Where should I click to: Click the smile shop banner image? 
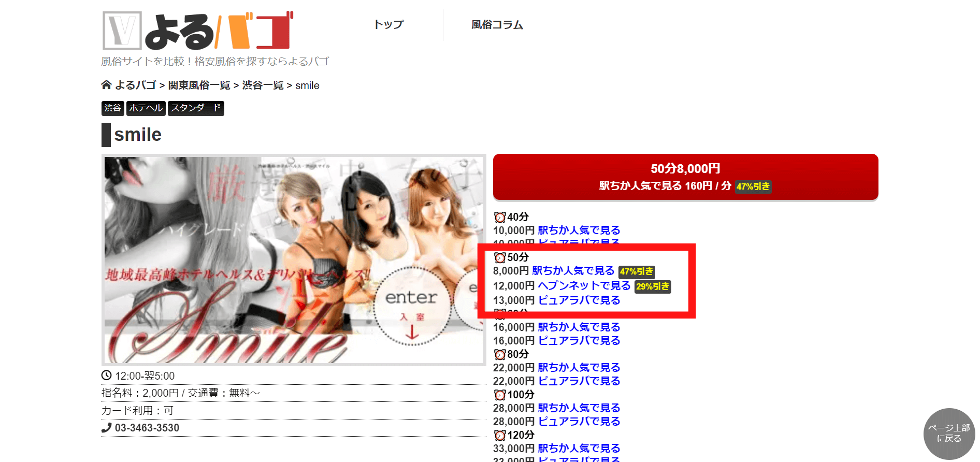293,259
